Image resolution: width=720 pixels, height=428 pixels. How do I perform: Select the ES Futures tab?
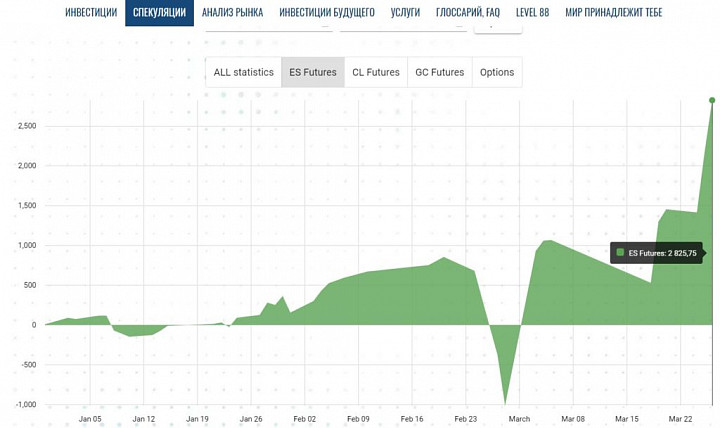point(313,72)
